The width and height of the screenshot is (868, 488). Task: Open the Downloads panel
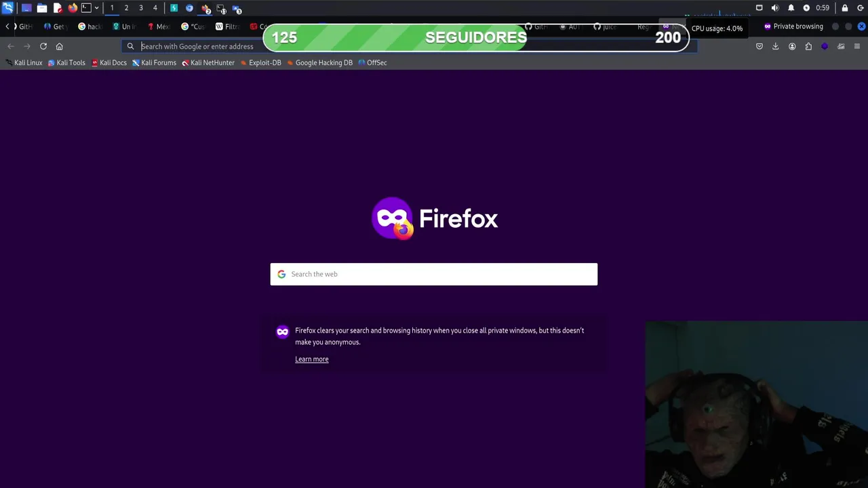[x=776, y=46]
